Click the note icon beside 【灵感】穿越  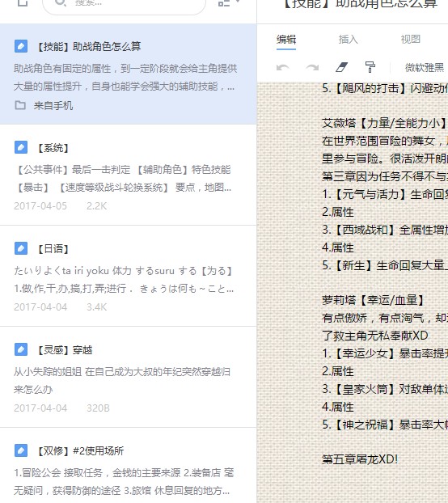[x=21, y=349]
